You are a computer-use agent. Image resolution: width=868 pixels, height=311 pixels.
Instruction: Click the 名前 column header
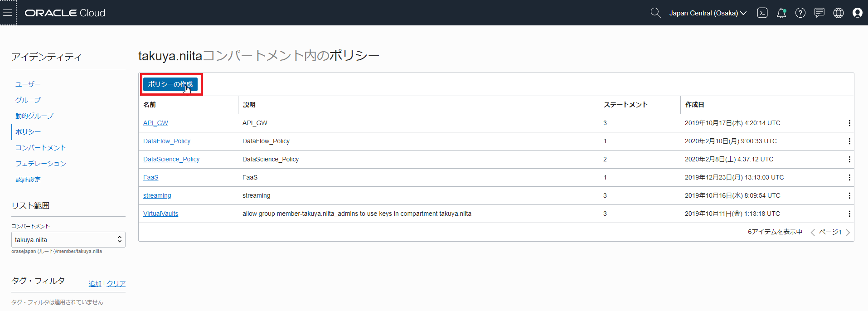150,105
